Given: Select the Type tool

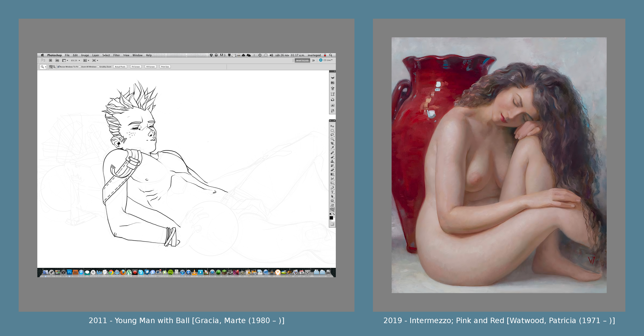Looking at the screenshot, I should 332,192.
